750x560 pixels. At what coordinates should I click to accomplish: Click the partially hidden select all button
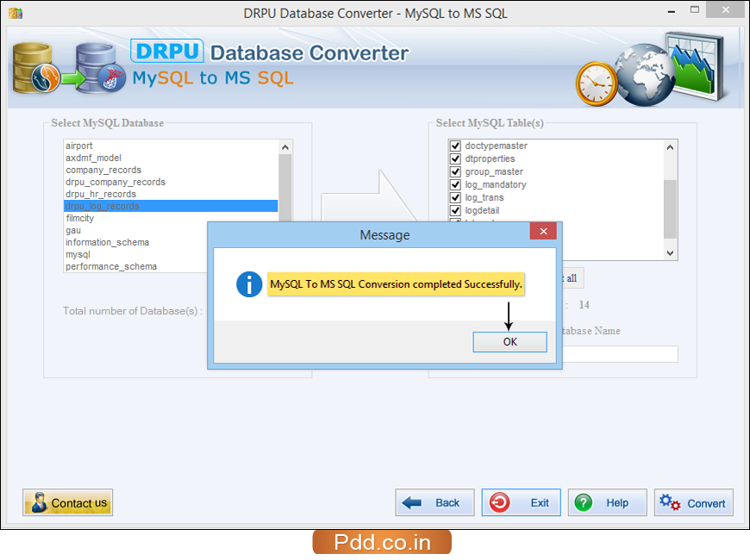[573, 278]
